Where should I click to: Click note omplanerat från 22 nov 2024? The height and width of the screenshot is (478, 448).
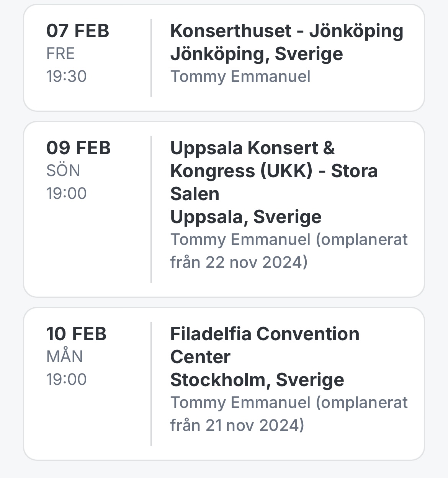pyautogui.click(x=289, y=251)
